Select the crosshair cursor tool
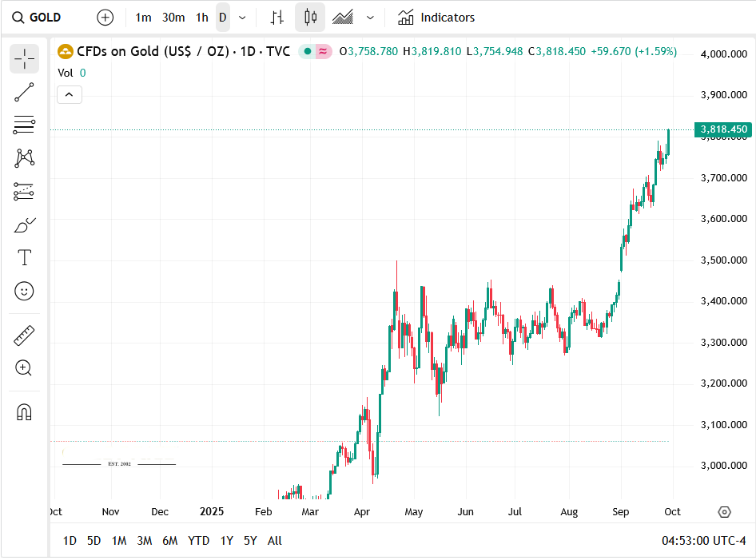This screenshot has width=756, height=560. 24,58
